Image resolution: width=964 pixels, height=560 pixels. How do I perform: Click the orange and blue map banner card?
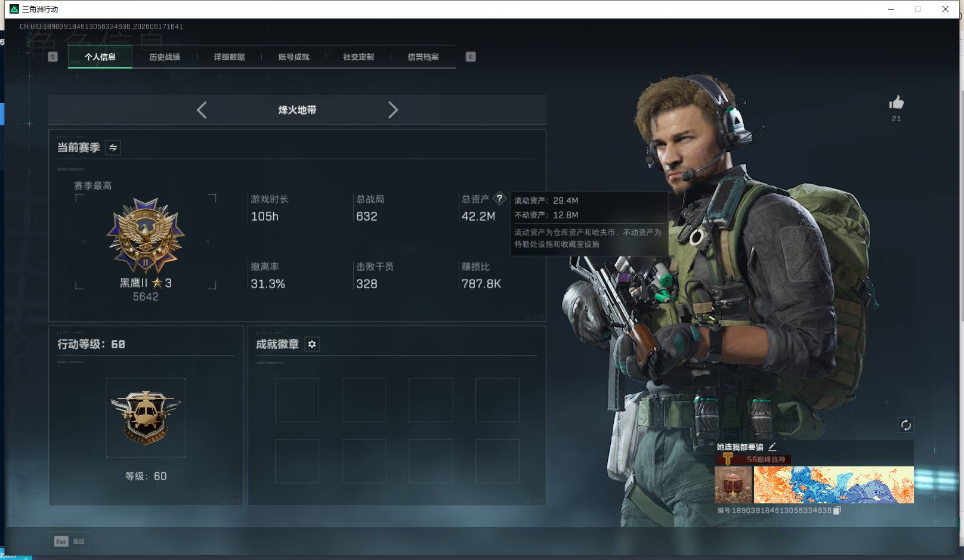point(834,485)
